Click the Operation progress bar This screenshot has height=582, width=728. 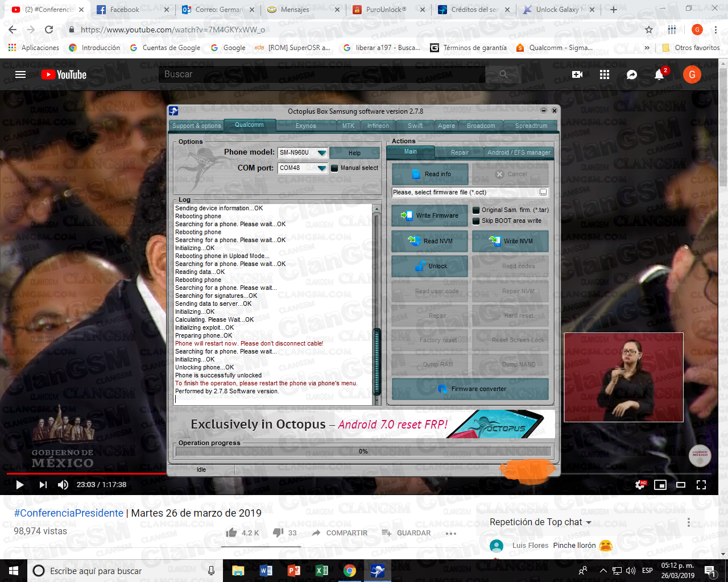pyautogui.click(x=363, y=452)
